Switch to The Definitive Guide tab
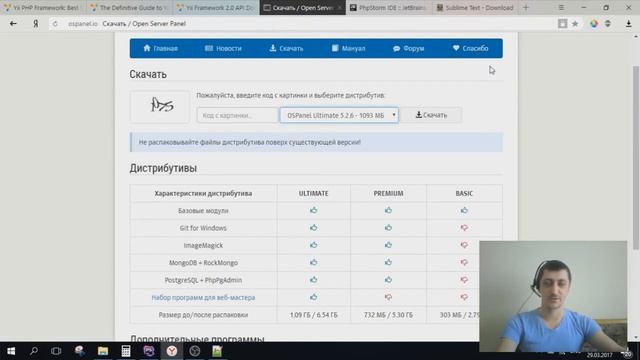Viewport: 640px width, 360px height. 129,7
